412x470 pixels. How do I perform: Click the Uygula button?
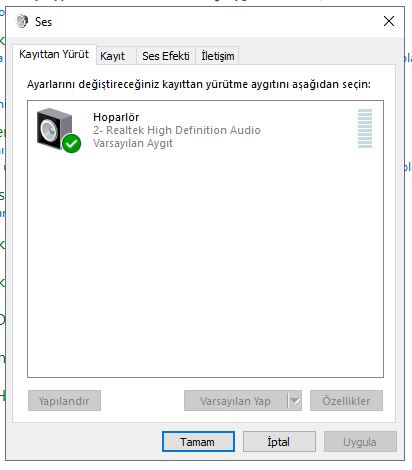click(360, 442)
